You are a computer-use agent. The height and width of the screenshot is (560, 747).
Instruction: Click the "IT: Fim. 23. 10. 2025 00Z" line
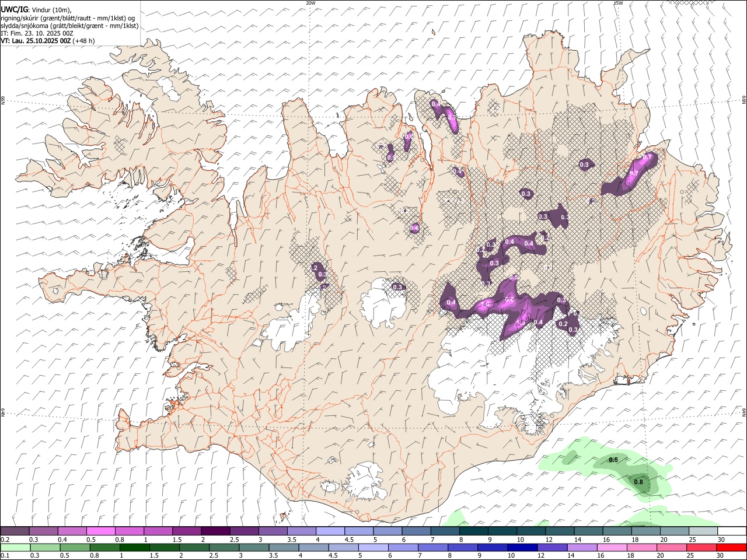coord(37,33)
